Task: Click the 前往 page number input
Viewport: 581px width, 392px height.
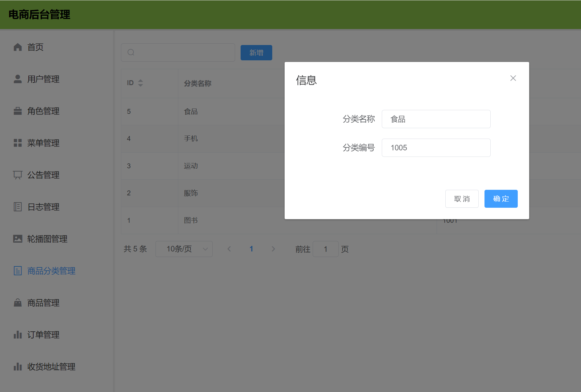Action: pos(326,249)
